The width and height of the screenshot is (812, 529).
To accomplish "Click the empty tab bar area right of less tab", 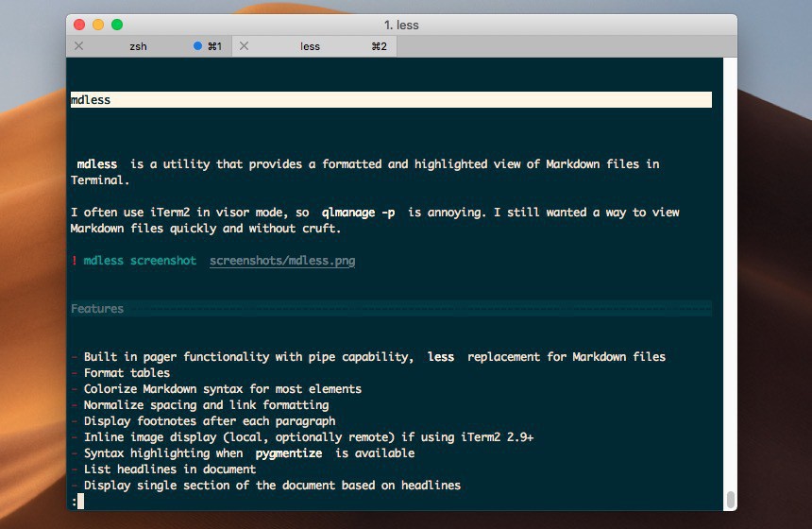I will 567,46.
